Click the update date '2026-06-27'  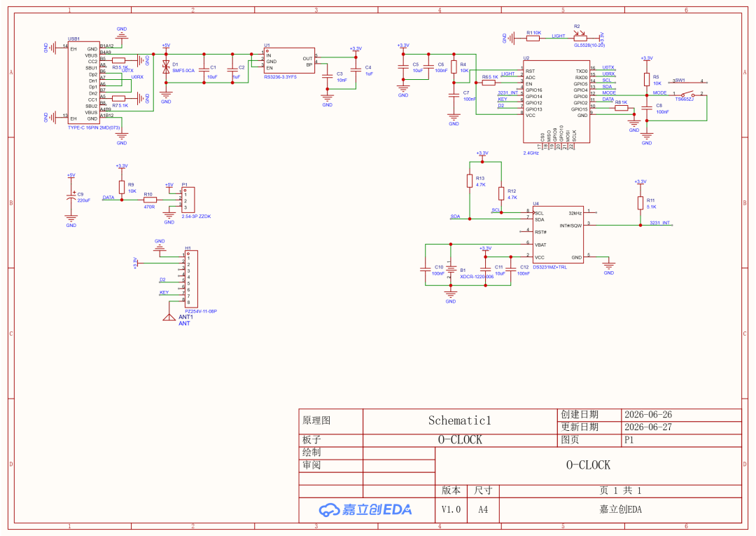click(648, 427)
